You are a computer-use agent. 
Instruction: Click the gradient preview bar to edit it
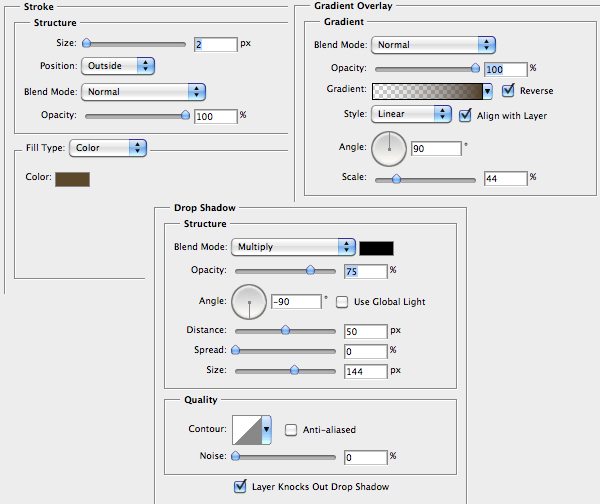427,91
